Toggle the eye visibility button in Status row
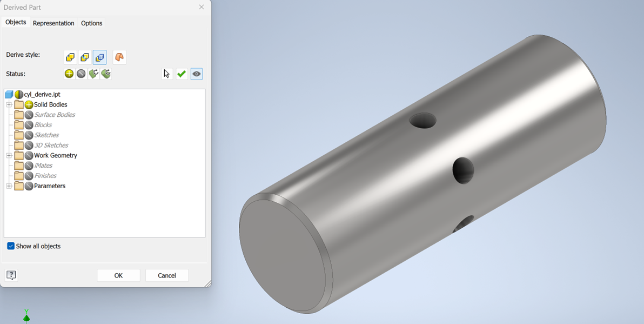The height and width of the screenshot is (324, 644). click(x=197, y=74)
